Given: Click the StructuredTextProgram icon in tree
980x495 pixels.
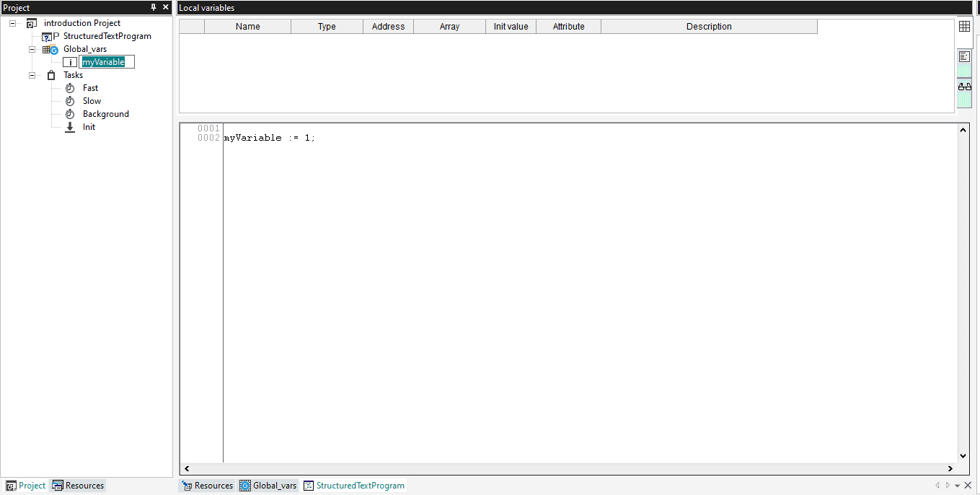Looking at the screenshot, I should click(x=48, y=36).
